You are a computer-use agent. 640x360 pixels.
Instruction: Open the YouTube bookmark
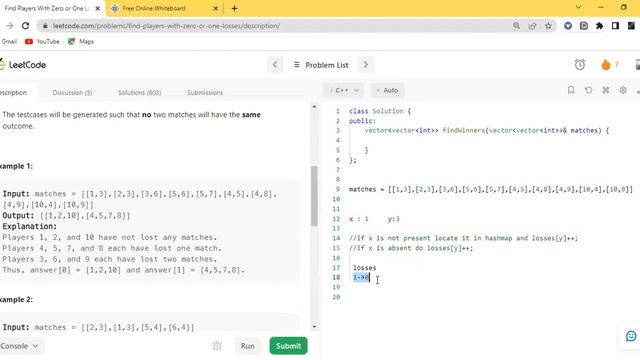[42, 41]
